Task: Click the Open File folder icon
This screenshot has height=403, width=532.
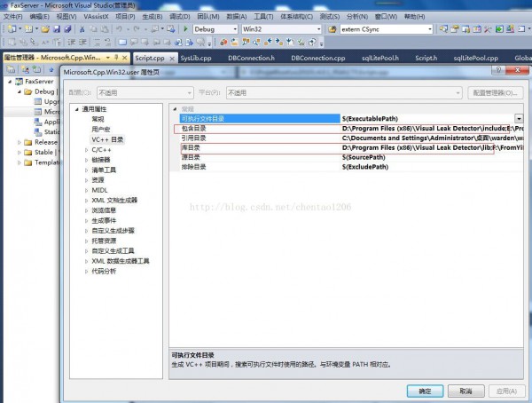Action: click(x=45, y=29)
